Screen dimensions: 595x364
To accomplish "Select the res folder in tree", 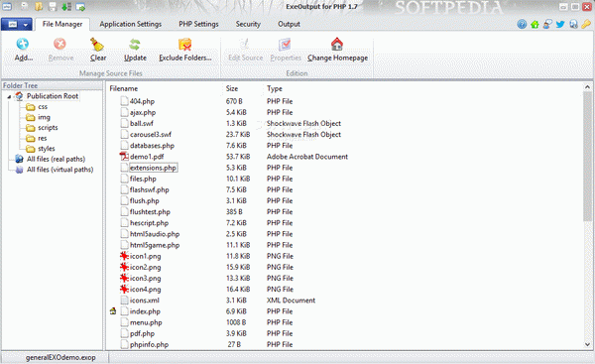I will click(42, 138).
